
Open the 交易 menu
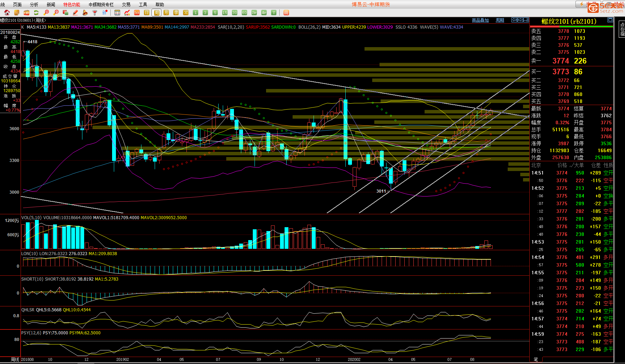click(x=126, y=5)
